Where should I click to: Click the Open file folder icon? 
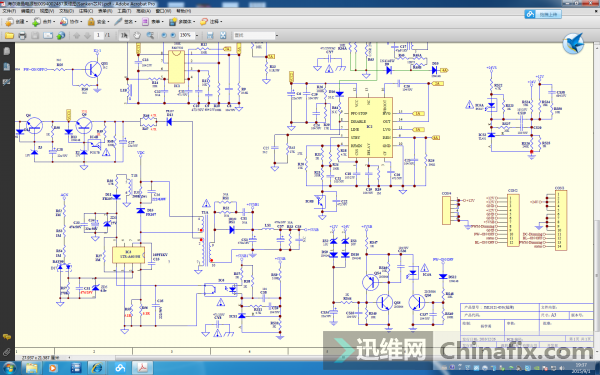[x=10, y=36]
